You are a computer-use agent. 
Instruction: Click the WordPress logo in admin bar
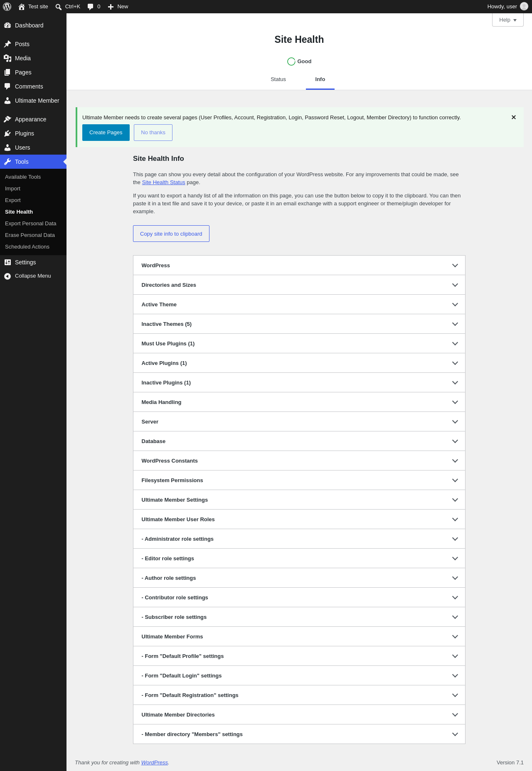coord(7,7)
